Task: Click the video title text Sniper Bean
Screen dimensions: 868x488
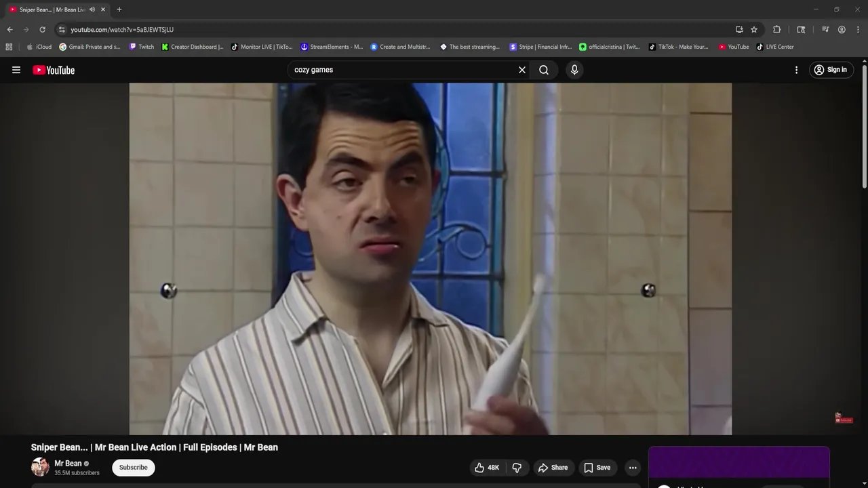Action: coord(155,447)
